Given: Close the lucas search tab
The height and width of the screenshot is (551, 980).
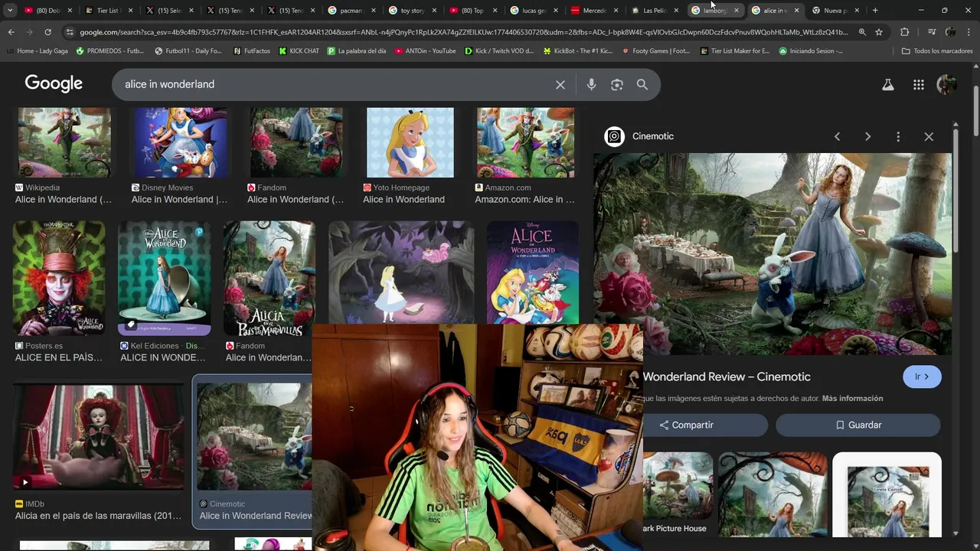Looking at the screenshot, I should (554, 11).
